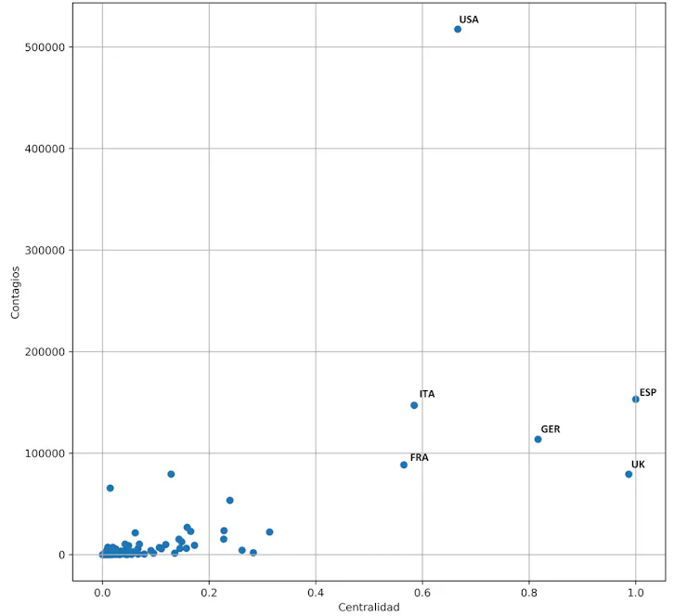The image size is (700, 616).
Task: Select the GER data point
Action: (538, 439)
